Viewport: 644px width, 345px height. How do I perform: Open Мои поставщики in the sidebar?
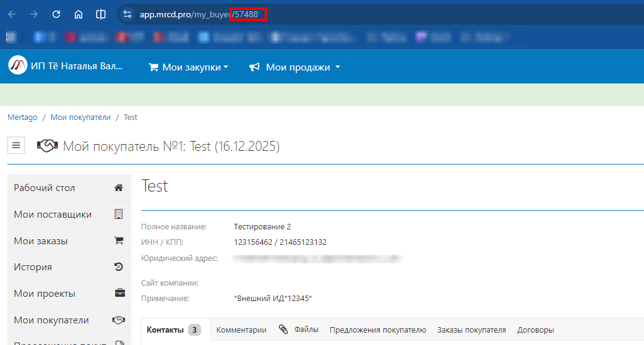[x=53, y=215]
